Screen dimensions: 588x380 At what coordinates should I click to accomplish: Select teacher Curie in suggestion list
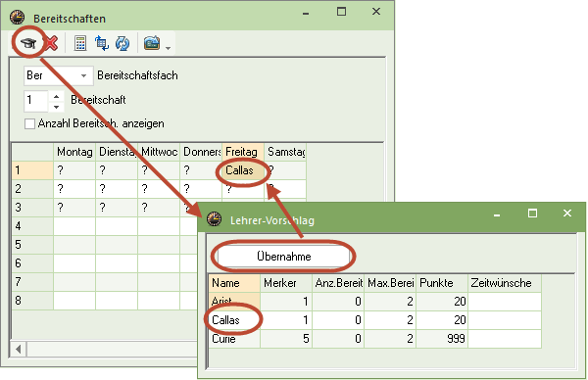coord(234,339)
